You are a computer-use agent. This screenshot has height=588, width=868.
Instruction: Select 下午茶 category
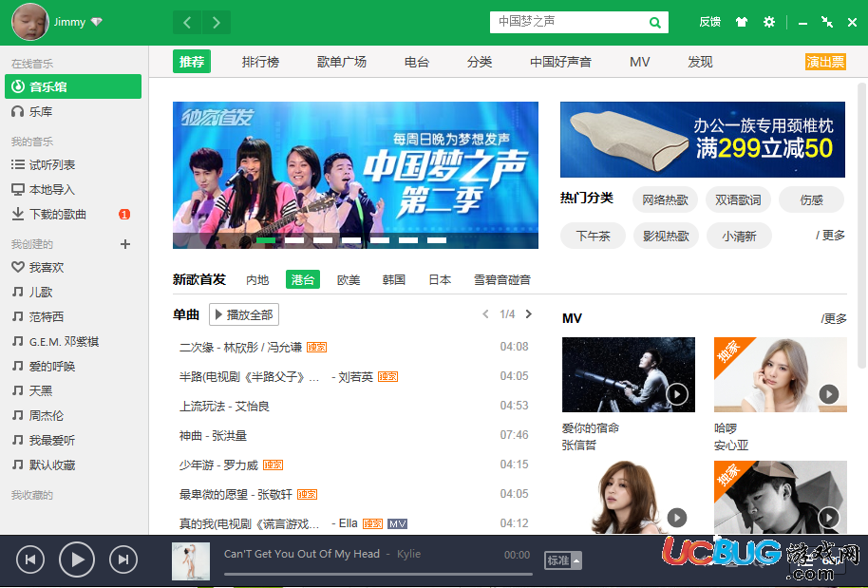pyautogui.click(x=593, y=236)
